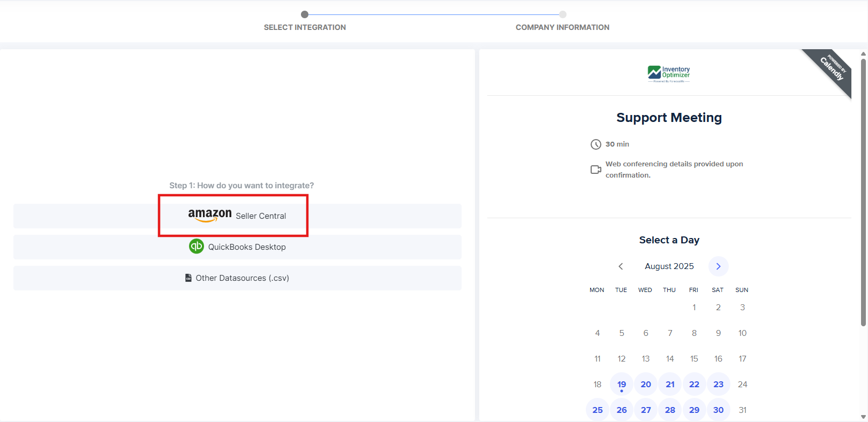The height and width of the screenshot is (422, 868).
Task: Click the Step 1 integration question text
Action: click(241, 186)
